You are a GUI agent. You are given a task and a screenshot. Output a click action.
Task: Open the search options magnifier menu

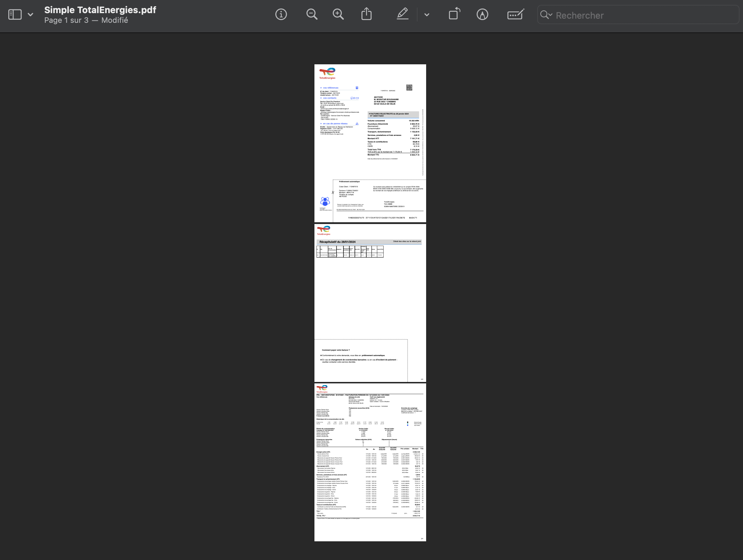(546, 15)
